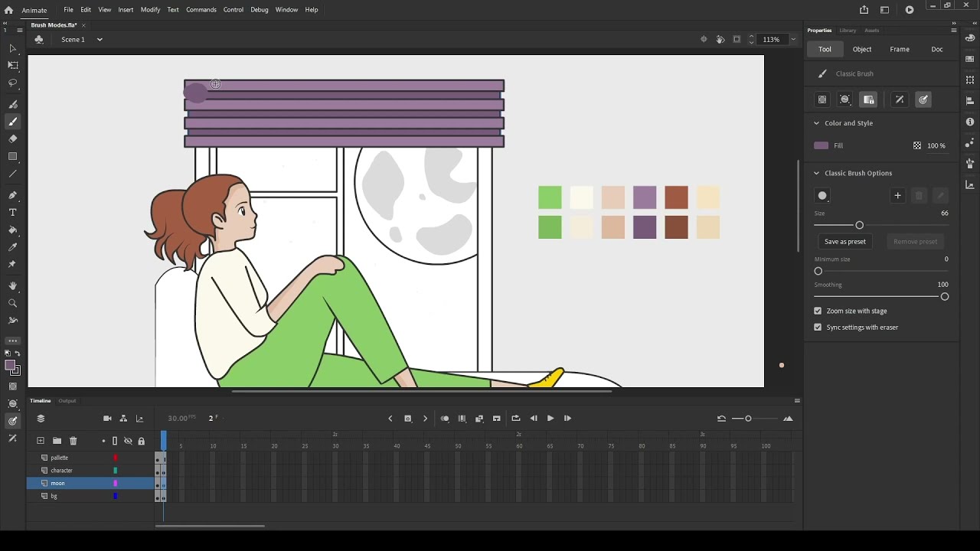Screen dimensions: 980x551
Task: Open the Scene 1 dropdown
Action: pos(100,40)
